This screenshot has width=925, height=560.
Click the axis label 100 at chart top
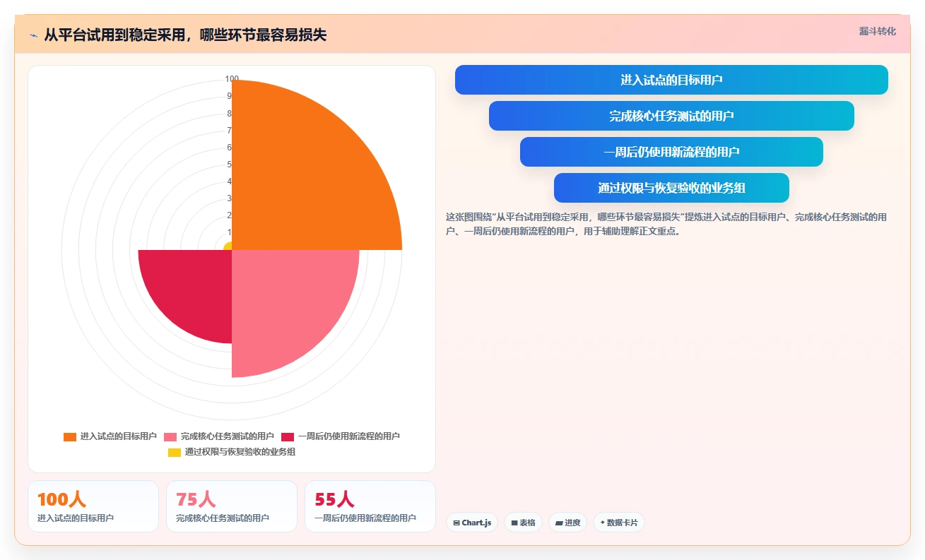pos(232,79)
